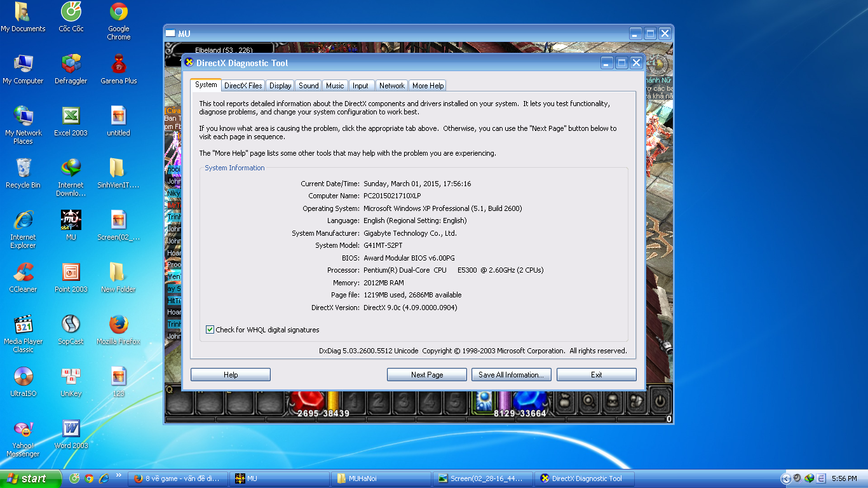Image resolution: width=868 pixels, height=488 pixels.
Task: Click Chrome icon in quick launch
Action: tap(89, 478)
